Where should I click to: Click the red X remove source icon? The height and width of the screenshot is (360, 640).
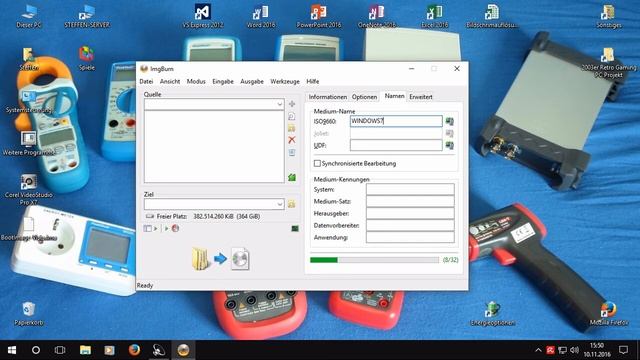tap(292, 140)
